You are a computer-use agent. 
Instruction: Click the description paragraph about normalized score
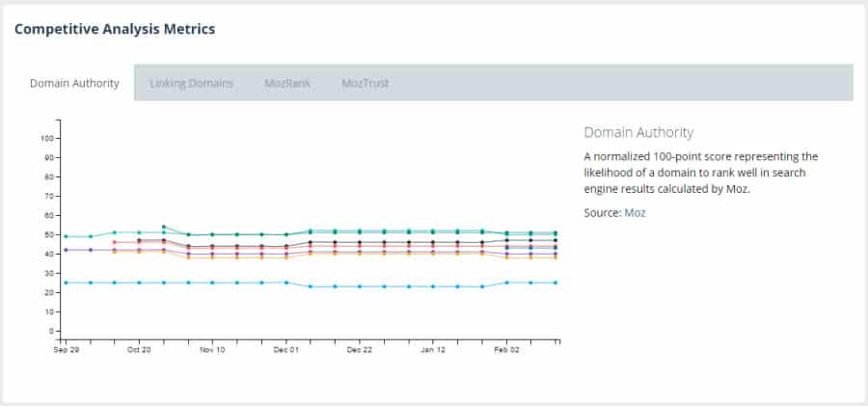701,173
